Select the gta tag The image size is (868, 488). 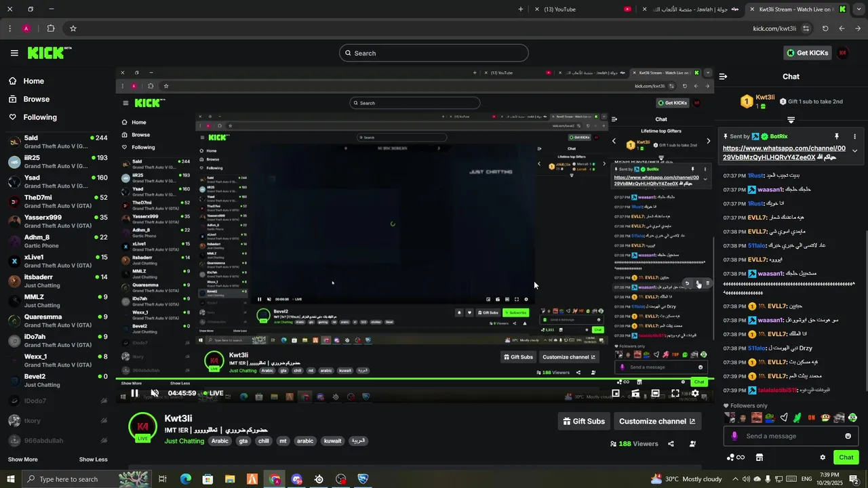pos(243,441)
